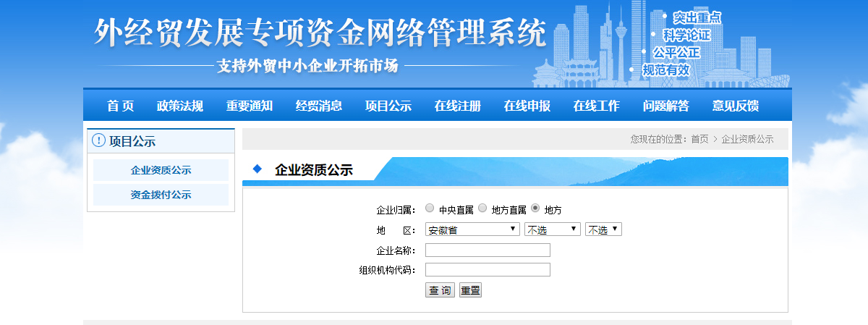Click the blue diamond icon beside 企业资质公示

[x=257, y=169]
